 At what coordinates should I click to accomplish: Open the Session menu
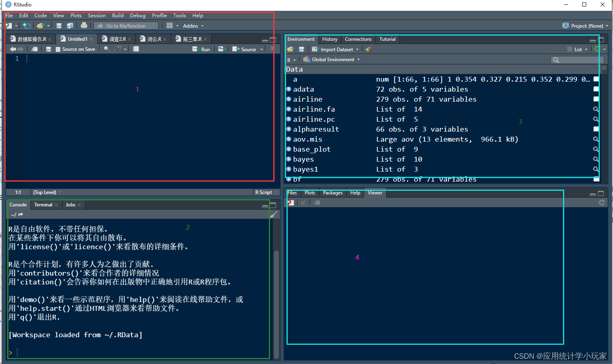(97, 16)
